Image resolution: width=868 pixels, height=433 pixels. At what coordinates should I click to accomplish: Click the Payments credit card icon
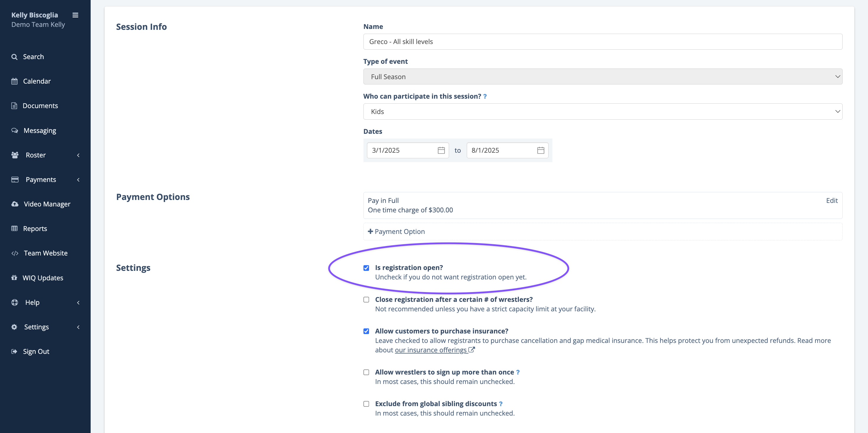click(15, 180)
